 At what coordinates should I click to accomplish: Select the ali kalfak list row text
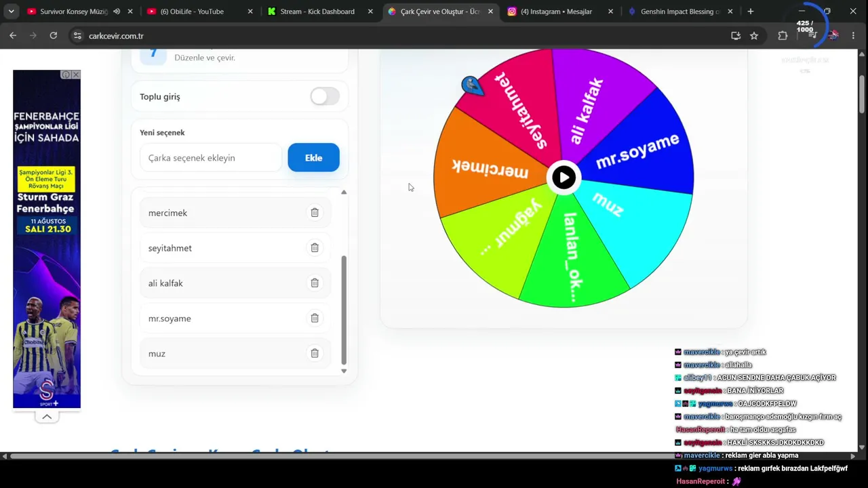click(x=165, y=283)
